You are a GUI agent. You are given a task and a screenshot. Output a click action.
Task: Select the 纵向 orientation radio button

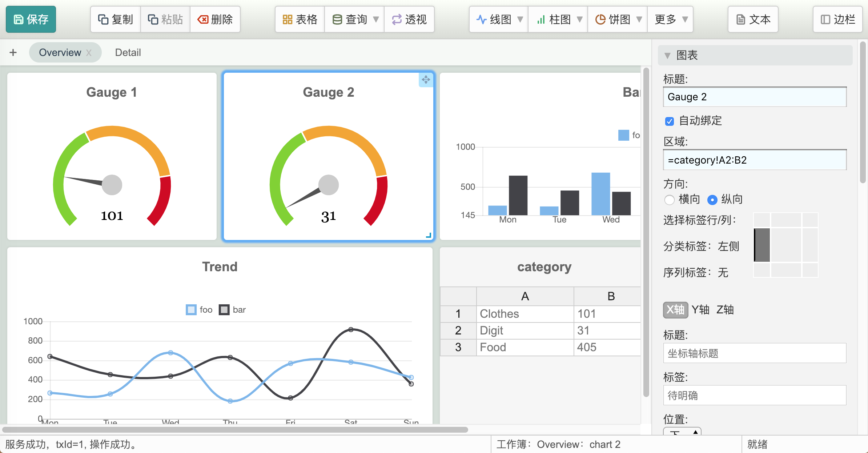click(x=712, y=200)
